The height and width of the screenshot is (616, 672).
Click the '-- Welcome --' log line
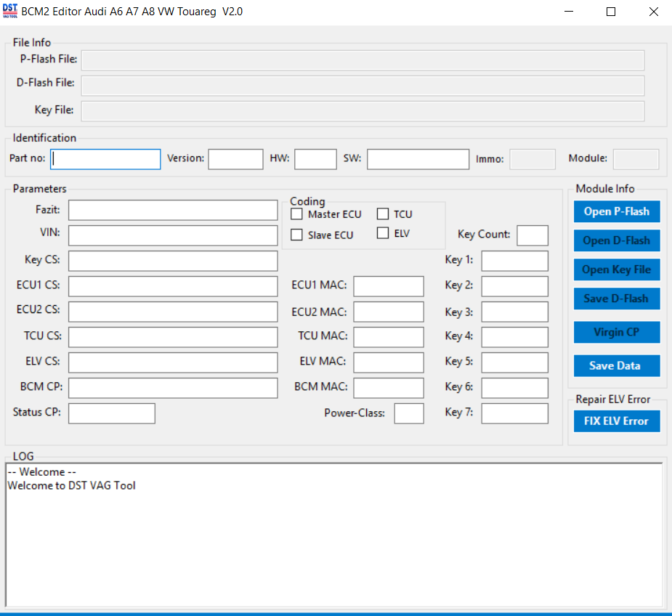[41, 472]
